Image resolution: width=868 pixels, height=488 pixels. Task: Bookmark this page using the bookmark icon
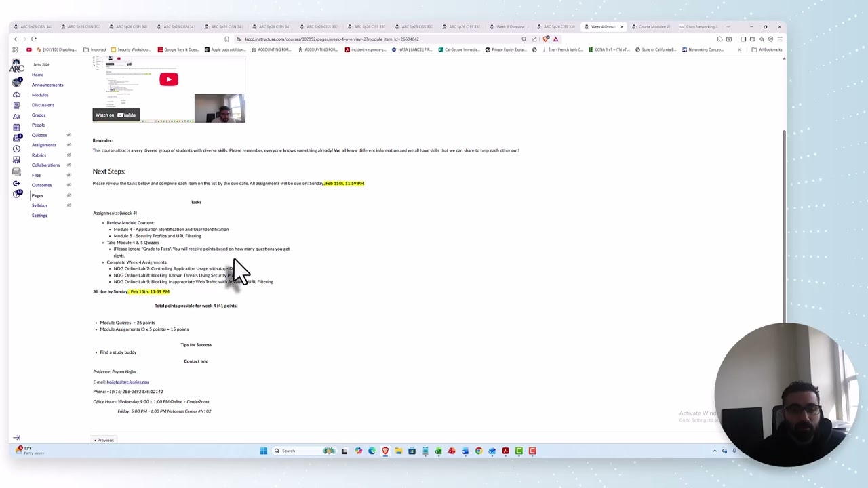click(x=226, y=39)
